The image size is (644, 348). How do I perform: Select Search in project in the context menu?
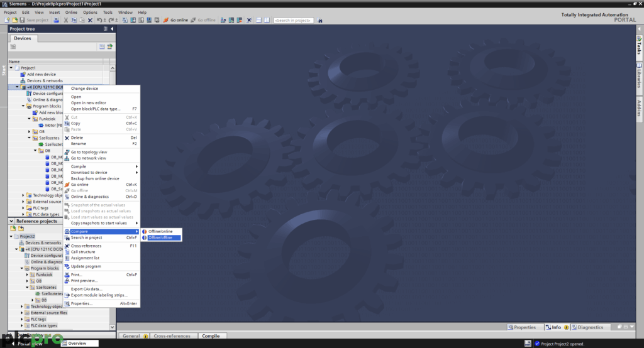[101, 237]
